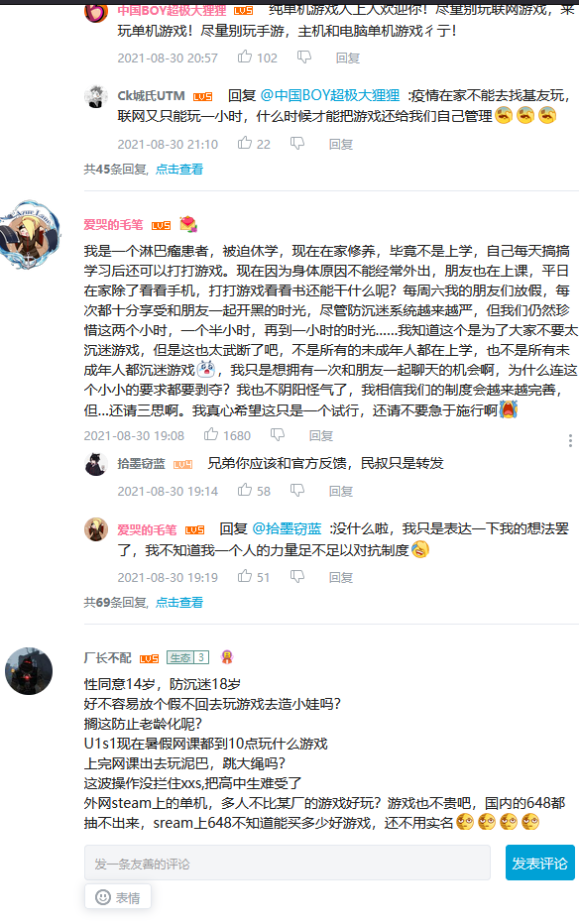
Task: Open the @中国BOY超极大狸狸 mention link
Action: (x=330, y=95)
